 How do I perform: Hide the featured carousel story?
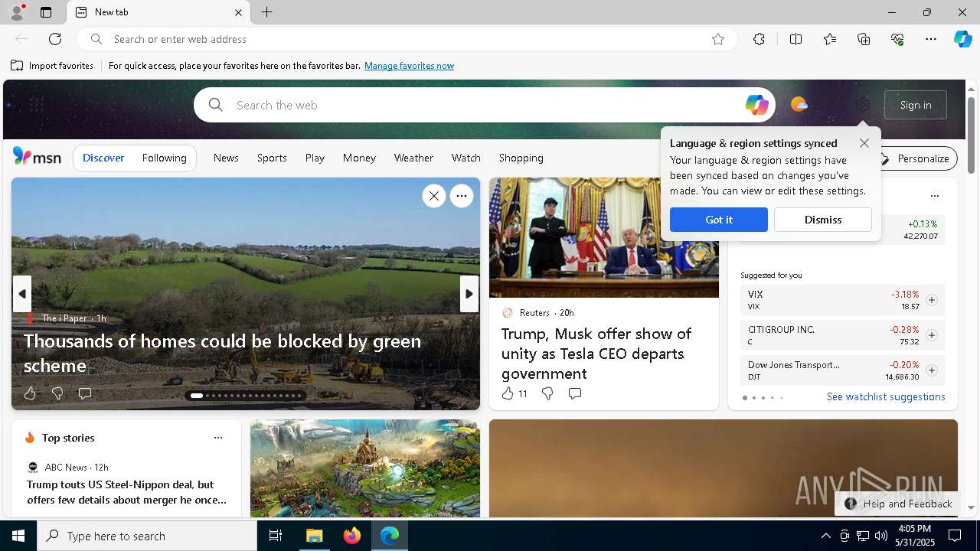pyautogui.click(x=434, y=196)
